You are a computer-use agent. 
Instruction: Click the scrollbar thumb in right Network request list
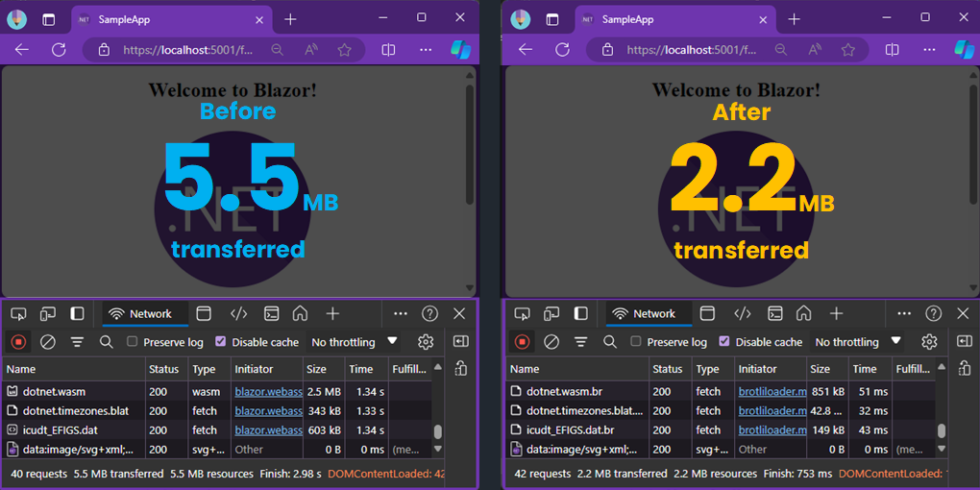[x=942, y=430]
